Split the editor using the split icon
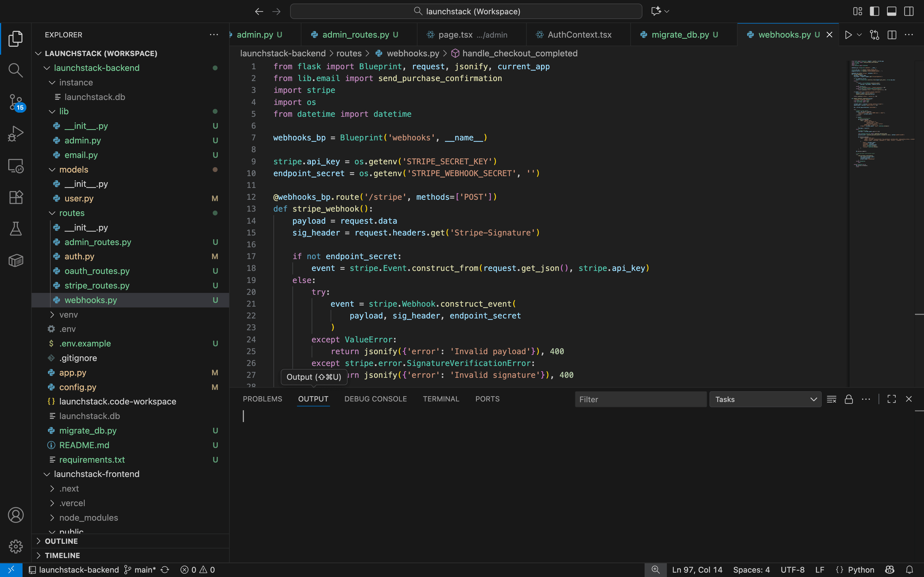This screenshot has height=577, width=924. pyautogui.click(x=892, y=34)
